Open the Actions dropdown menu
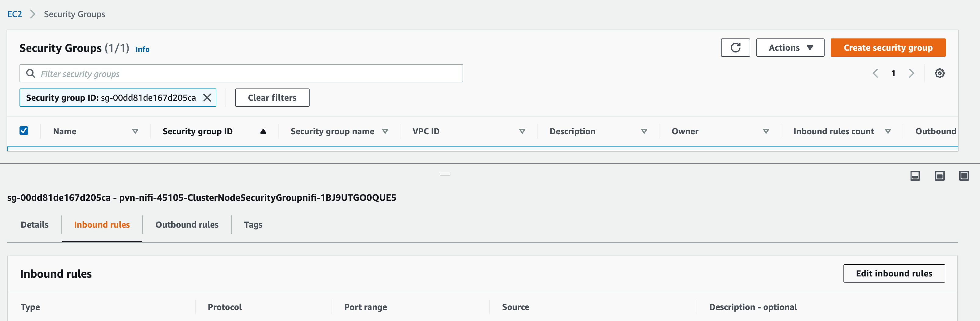The image size is (980, 321). [790, 48]
